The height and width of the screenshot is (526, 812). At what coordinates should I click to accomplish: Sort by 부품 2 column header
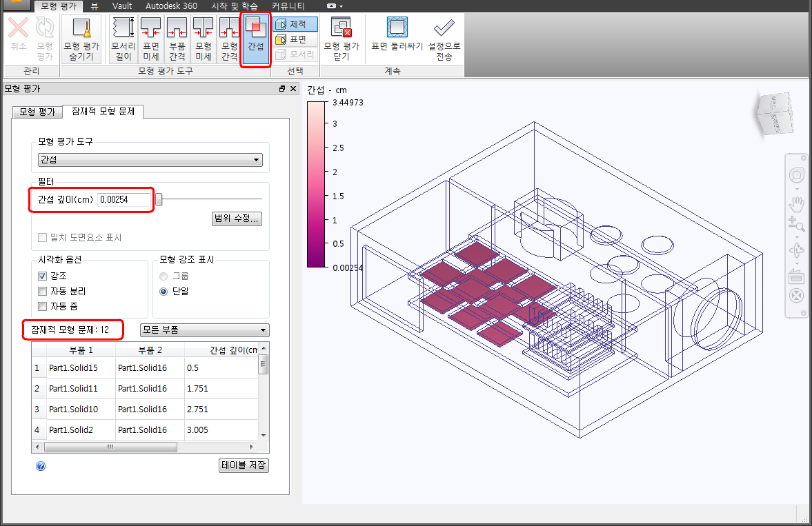(150, 350)
